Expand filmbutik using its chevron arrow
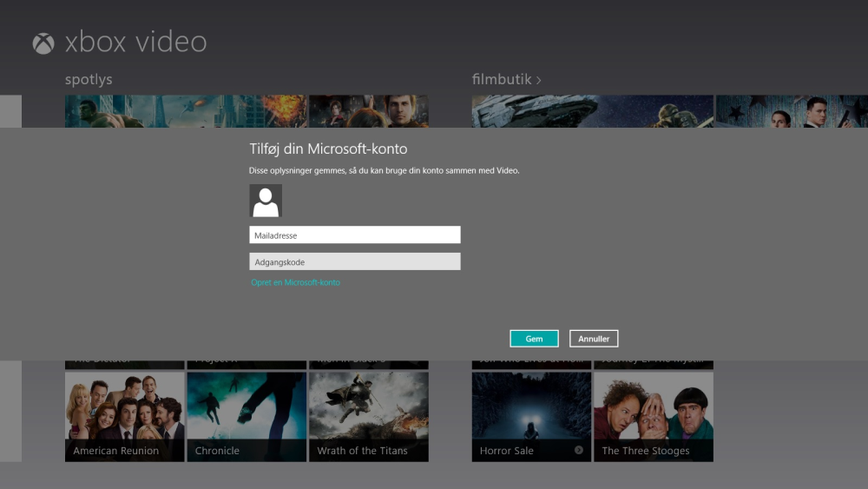 click(539, 80)
